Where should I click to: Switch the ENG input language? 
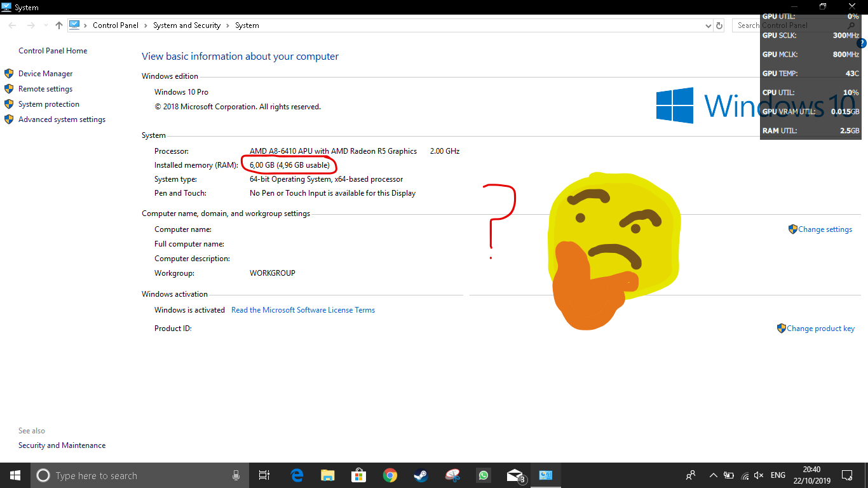pyautogui.click(x=778, y=475)
